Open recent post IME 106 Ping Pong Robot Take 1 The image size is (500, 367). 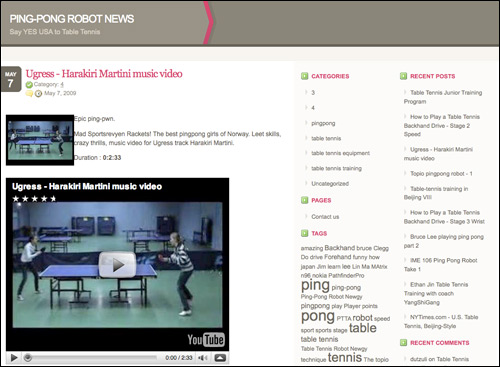coord(440,265)
